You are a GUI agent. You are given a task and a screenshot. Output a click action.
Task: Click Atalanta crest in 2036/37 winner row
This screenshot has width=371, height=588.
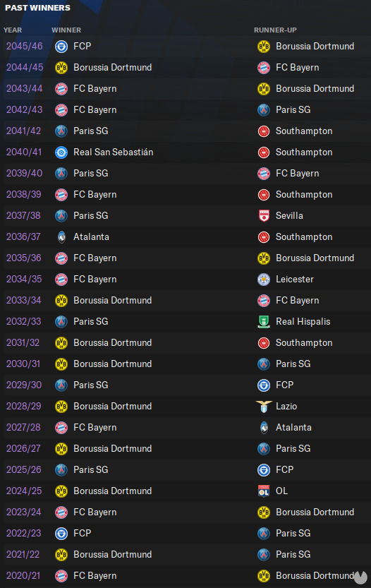tap(61, 237)
